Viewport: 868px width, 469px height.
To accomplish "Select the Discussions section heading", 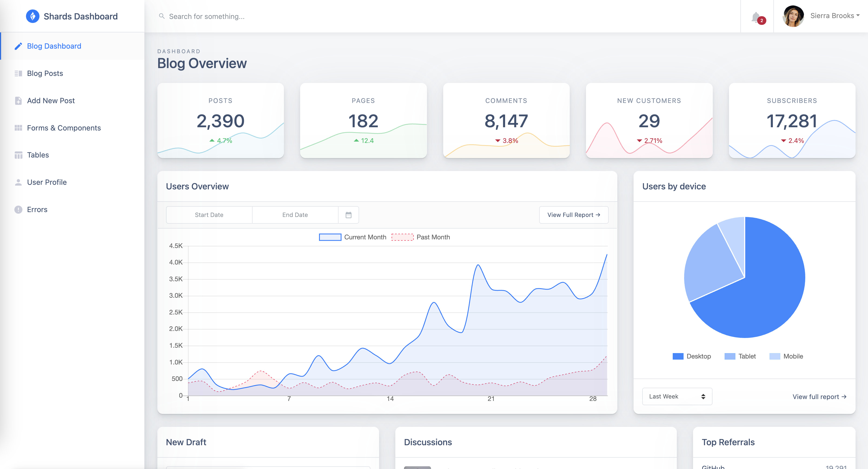I will (x=428, y=442).
